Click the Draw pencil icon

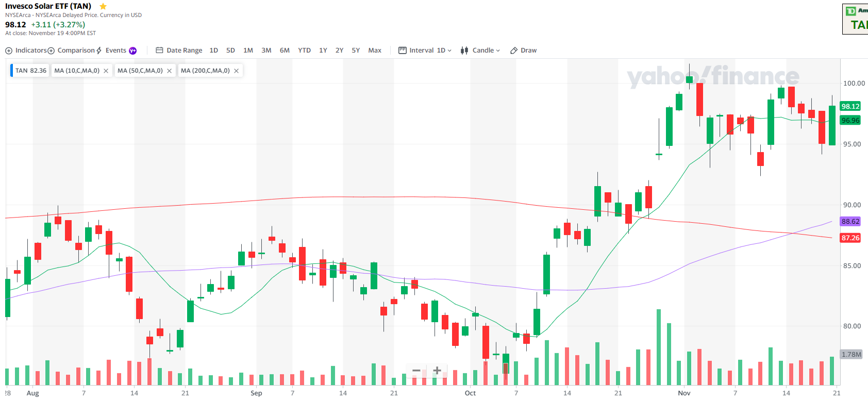coord(514,51)
